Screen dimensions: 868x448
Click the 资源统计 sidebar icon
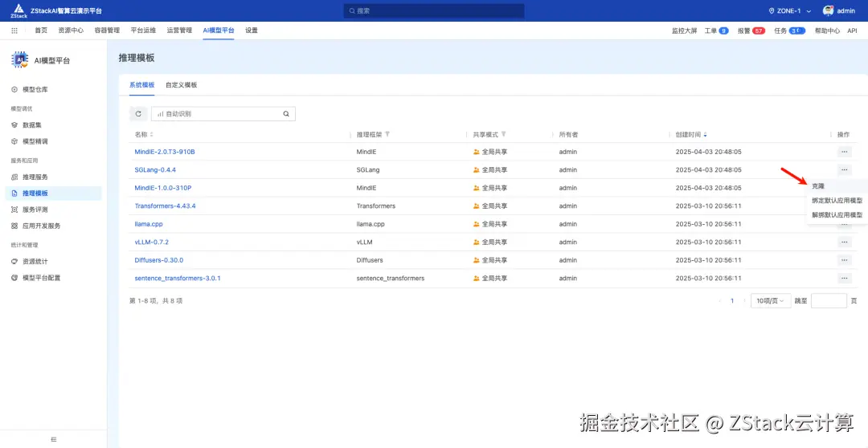tap(14, 262)
